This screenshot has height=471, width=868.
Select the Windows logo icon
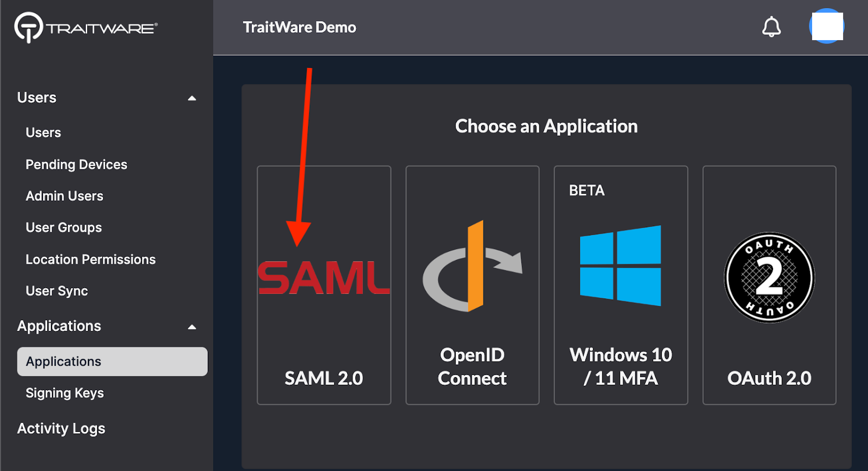pos(621,266)
